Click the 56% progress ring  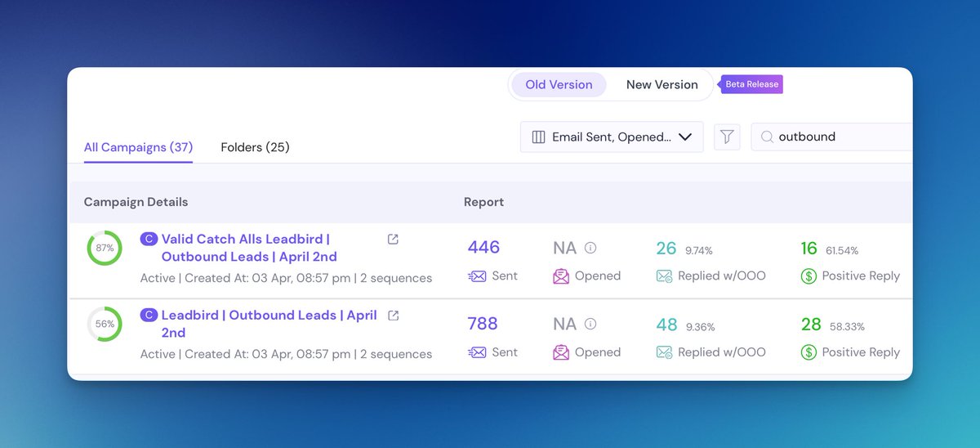click(x=105, y=324)
